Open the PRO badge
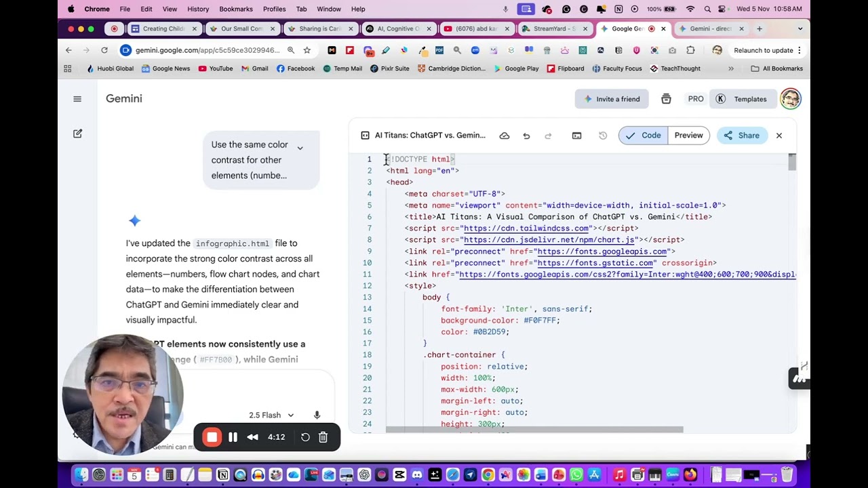 coord(696,99)
